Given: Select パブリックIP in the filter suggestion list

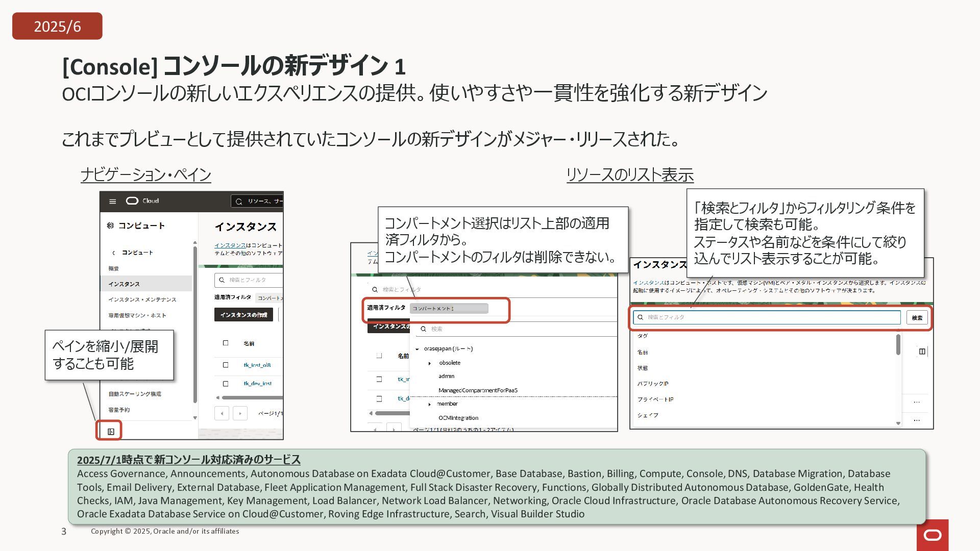Looking at the screenshot, I should [652, 384].
